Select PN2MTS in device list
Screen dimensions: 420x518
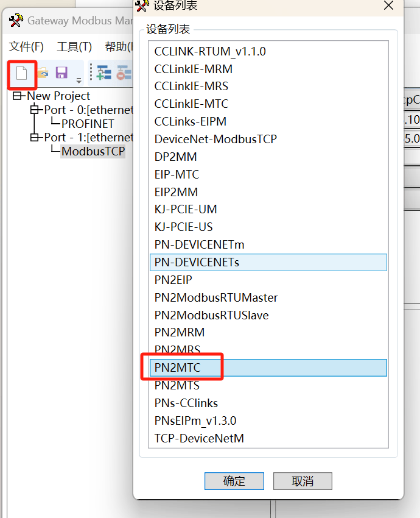pyautogui.click(x=268, y=386)
